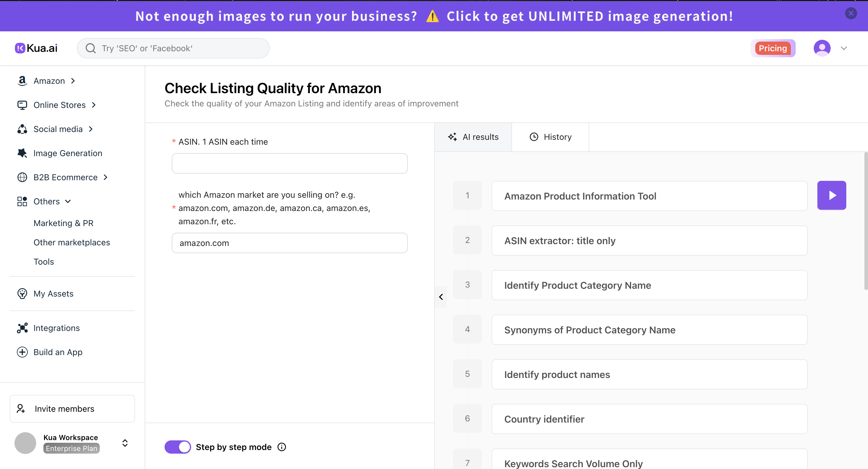Switch to the AI results tab
Screen dimensions: 868x469
click(x=473, y=137)
